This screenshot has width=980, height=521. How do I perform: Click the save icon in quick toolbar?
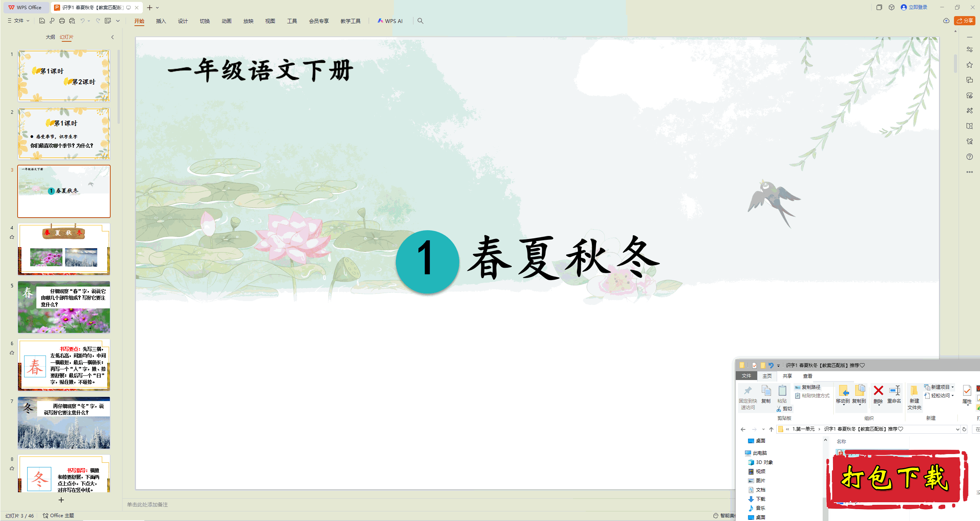click(42, 21)
